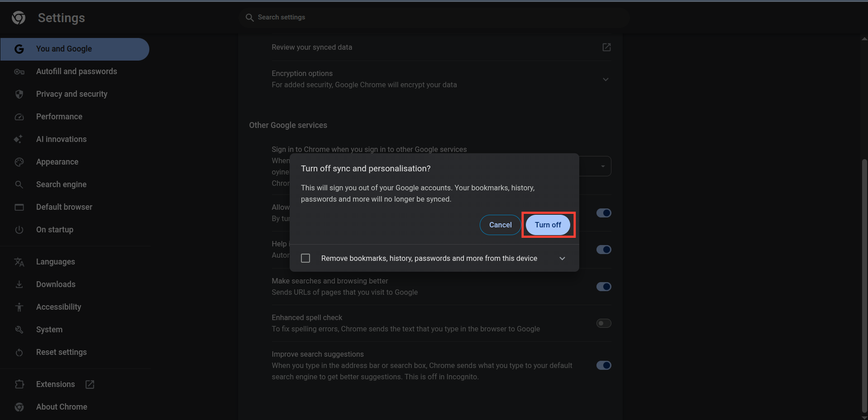
Task: Cancel the sync turn-off dialog
Action: pos(500,225)
